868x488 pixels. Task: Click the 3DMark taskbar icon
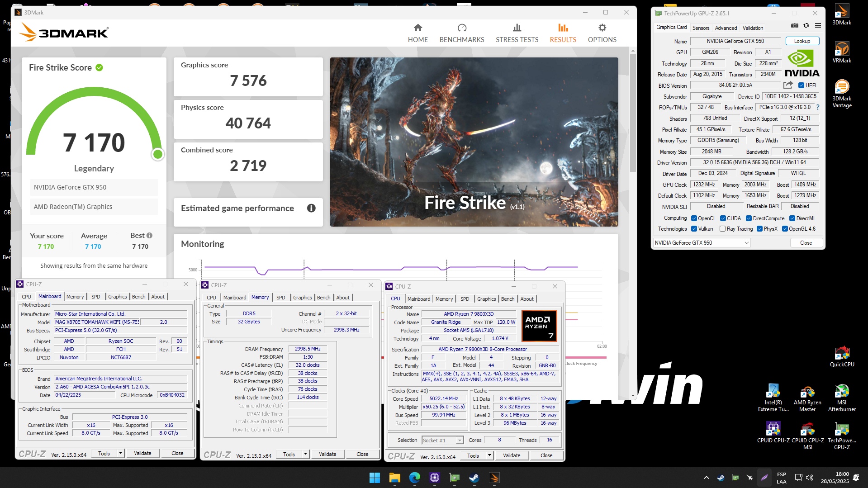click(494, 478)
